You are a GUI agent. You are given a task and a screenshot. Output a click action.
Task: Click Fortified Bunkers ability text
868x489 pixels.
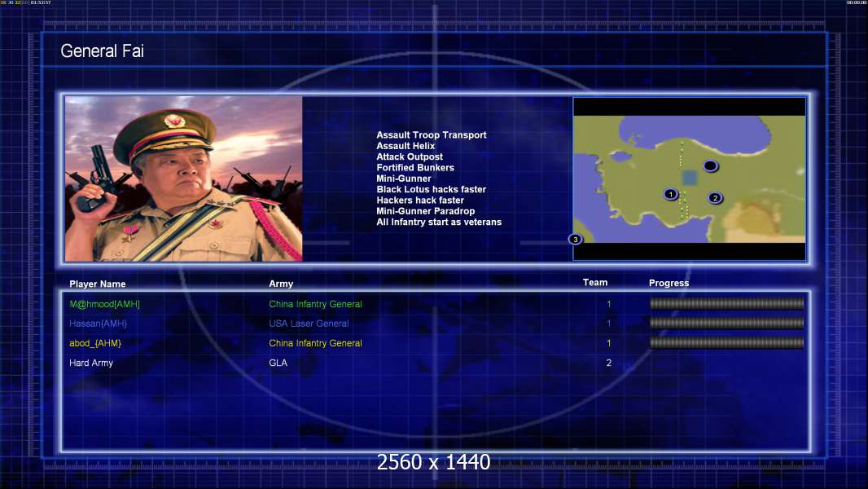pos(415,167)
